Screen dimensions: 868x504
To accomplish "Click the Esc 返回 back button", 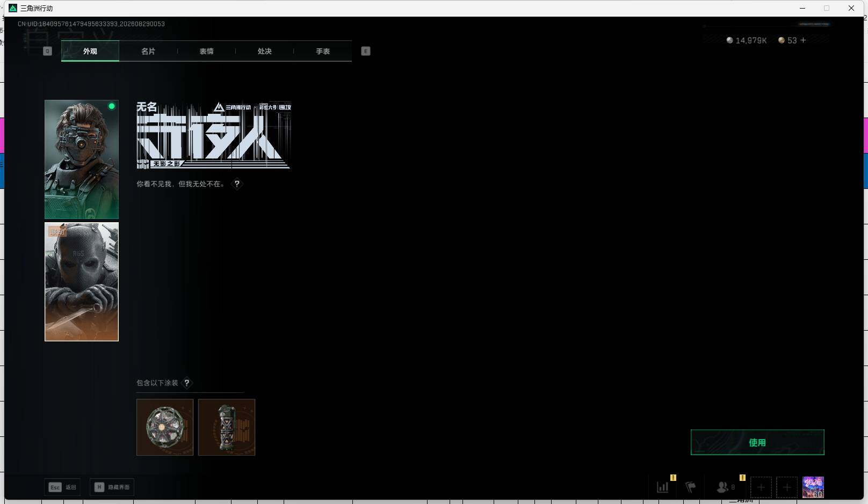I will [x=62, y=487].
